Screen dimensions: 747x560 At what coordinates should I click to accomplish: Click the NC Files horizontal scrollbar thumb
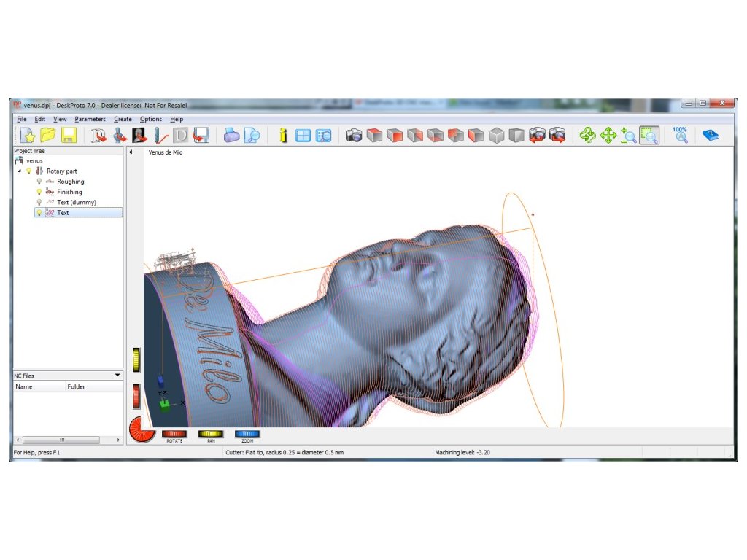(61, 440)
